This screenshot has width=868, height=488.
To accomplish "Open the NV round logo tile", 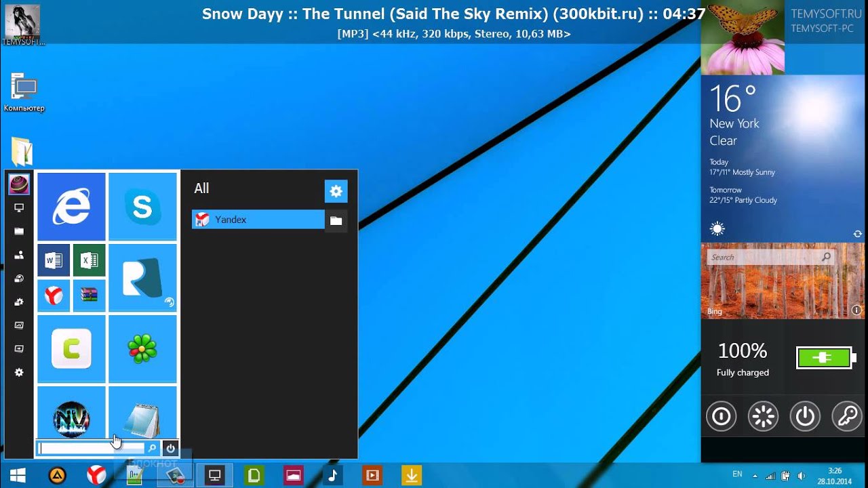I will coord(71,413).
